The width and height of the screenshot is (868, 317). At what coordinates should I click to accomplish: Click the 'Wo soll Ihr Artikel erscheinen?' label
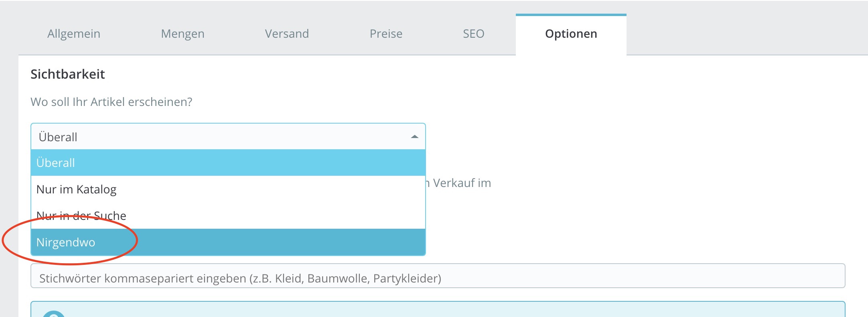click(x=111, y=102)
